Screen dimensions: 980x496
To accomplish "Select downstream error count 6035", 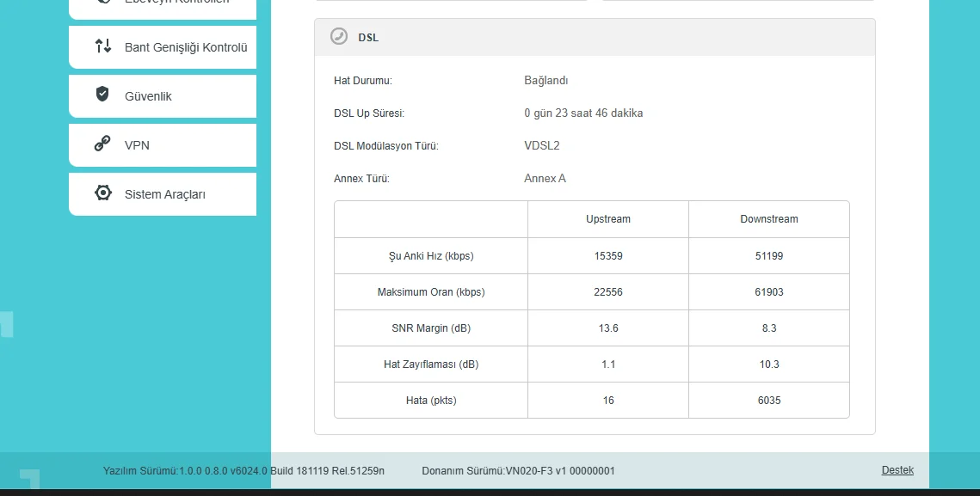I will tap(768, 401).
